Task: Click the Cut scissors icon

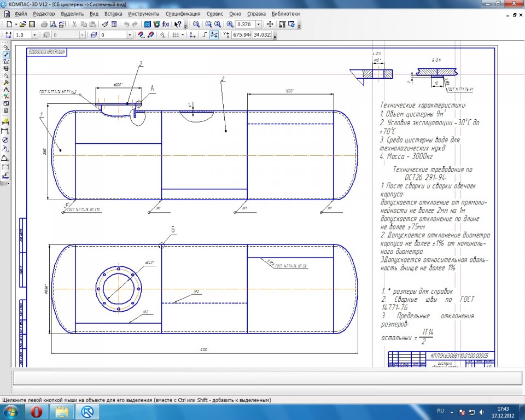Action: (74, 24)
